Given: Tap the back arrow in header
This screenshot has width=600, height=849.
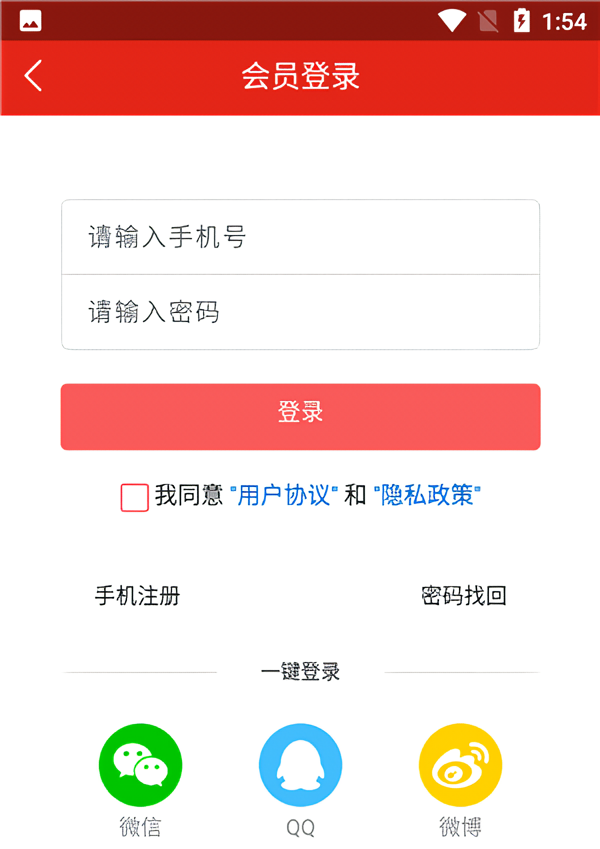Looking at the screenshot, I should (x=34, y=76).
